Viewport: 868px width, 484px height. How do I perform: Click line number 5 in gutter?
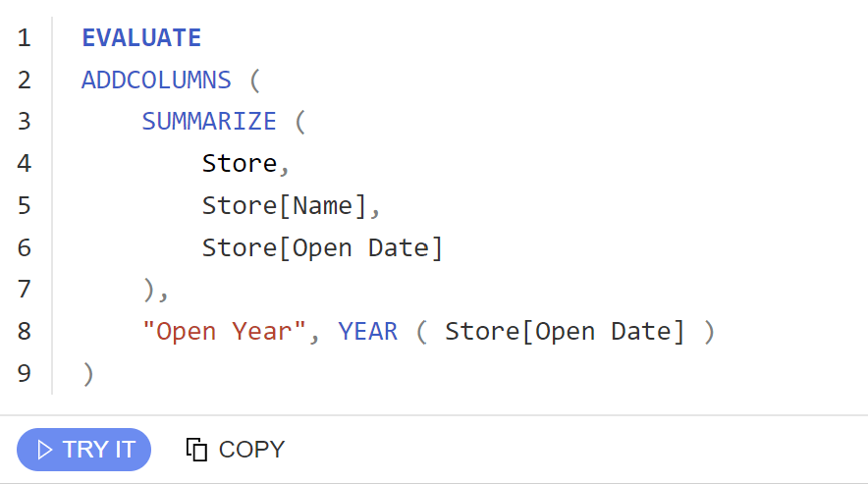[24, 205]
